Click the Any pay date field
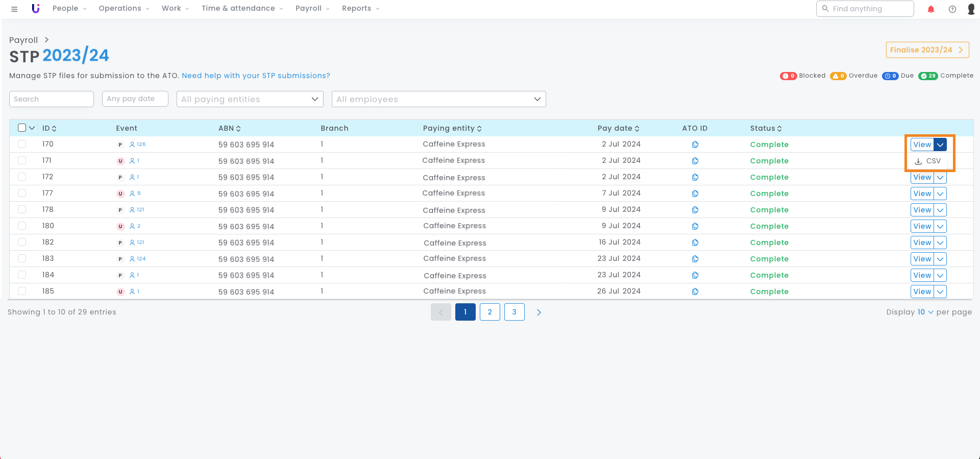 click(135, 99)
